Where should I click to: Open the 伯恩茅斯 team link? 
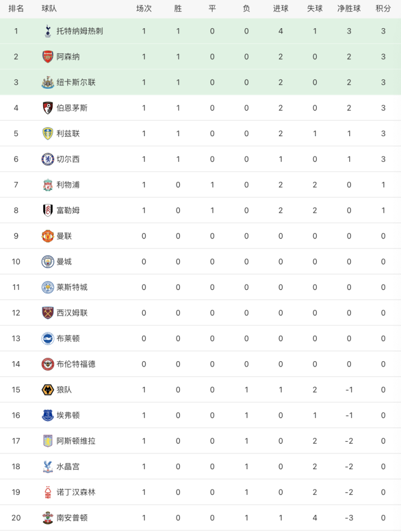click(72, 108)
